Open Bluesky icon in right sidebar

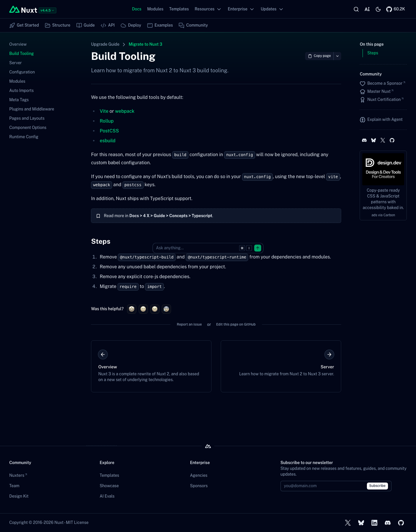[x=374, y=140]
